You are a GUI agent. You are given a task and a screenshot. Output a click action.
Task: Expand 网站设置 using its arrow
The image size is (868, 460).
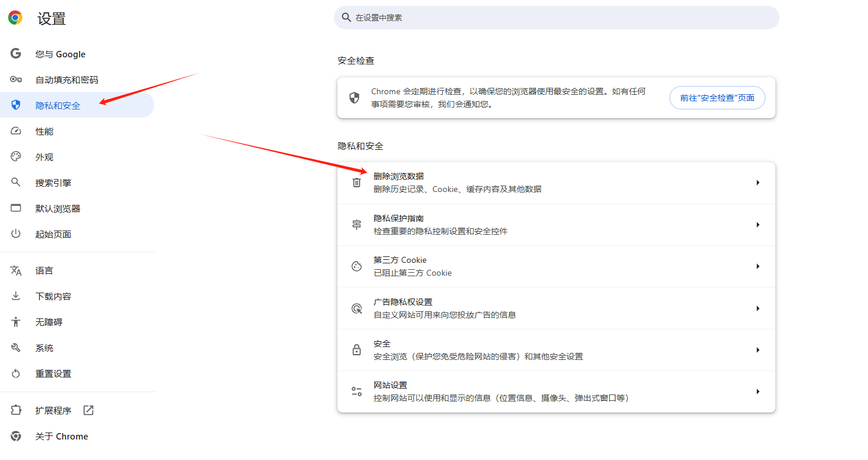758,392
